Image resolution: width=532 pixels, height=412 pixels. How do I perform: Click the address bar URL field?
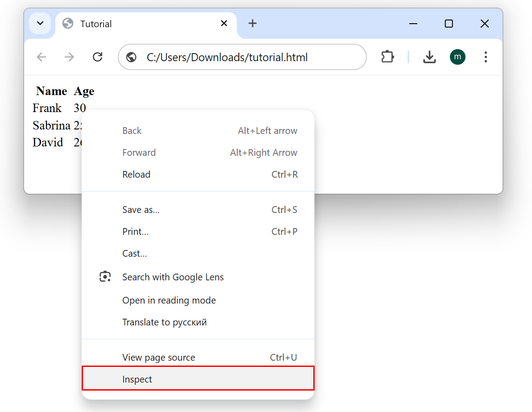pos(245,57)
